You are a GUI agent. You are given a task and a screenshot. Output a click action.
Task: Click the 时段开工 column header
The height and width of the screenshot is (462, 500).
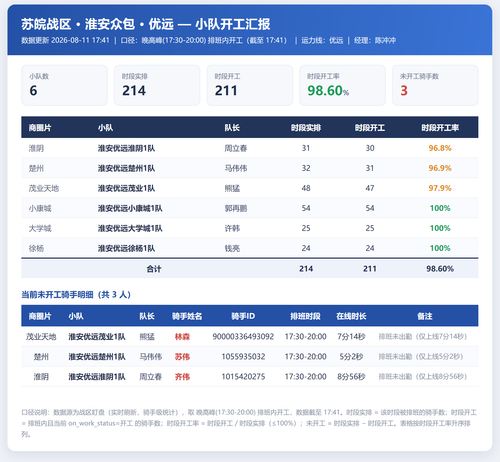(x=370, y=128)
